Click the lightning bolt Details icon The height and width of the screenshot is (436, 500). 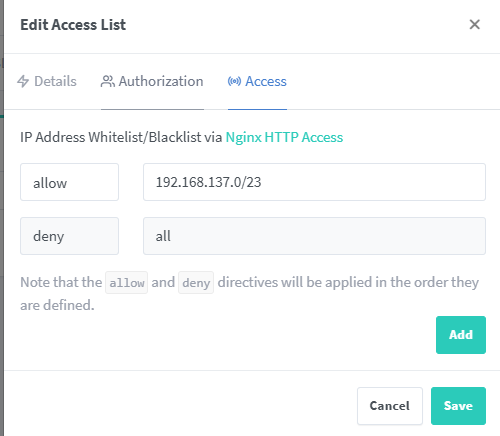click(x=23, y=81)
